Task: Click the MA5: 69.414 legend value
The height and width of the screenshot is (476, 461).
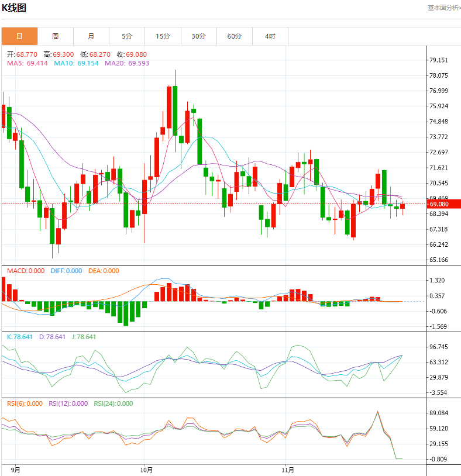Action: tap(27, 63)
